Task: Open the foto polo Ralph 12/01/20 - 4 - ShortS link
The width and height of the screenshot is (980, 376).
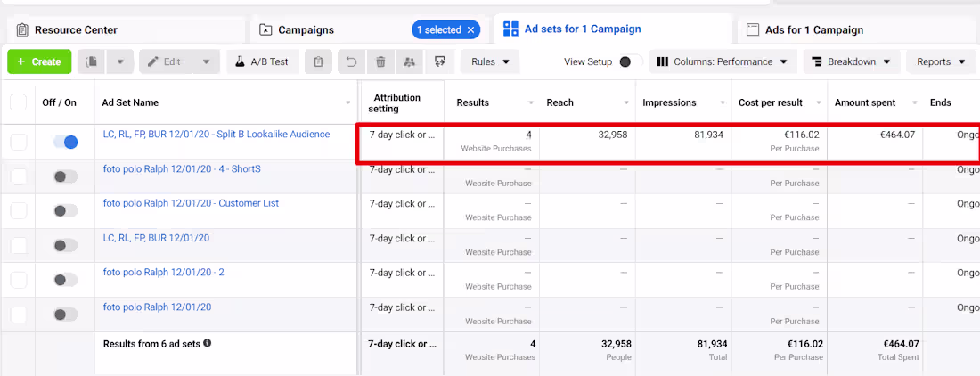Action: coord(182,168)
